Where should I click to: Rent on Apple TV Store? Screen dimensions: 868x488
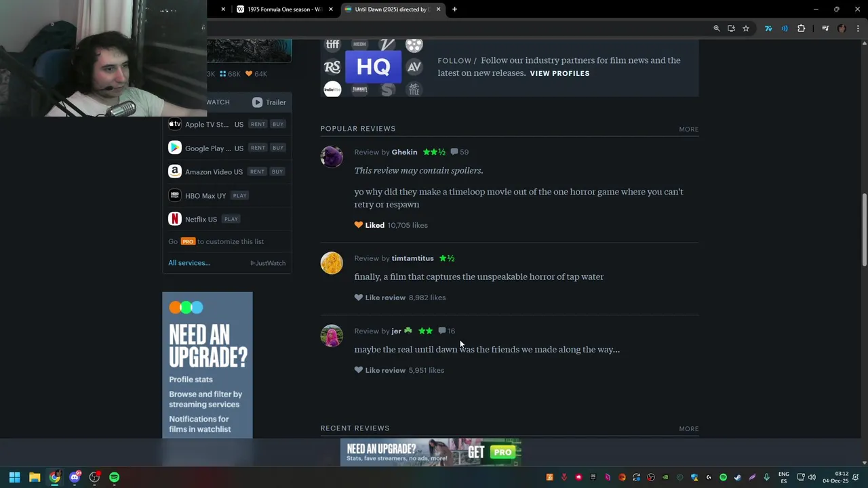(x=258, y=124)
